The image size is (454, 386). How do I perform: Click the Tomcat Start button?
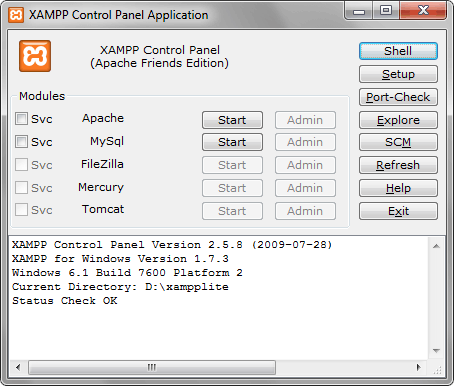pos(232,211)
